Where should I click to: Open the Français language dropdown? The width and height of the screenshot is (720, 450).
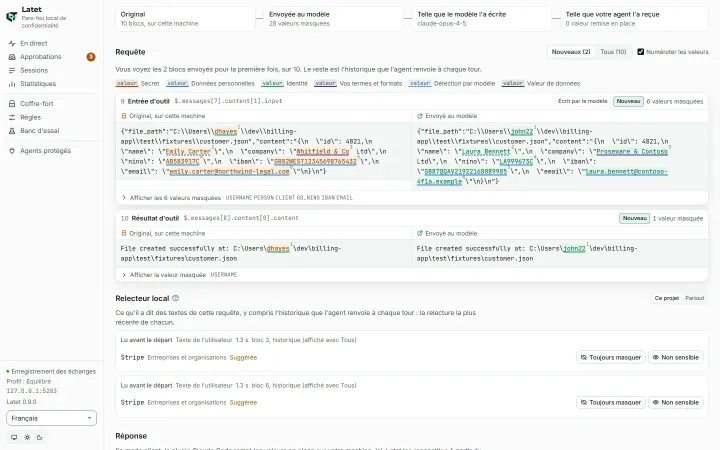tap(51, 418)
